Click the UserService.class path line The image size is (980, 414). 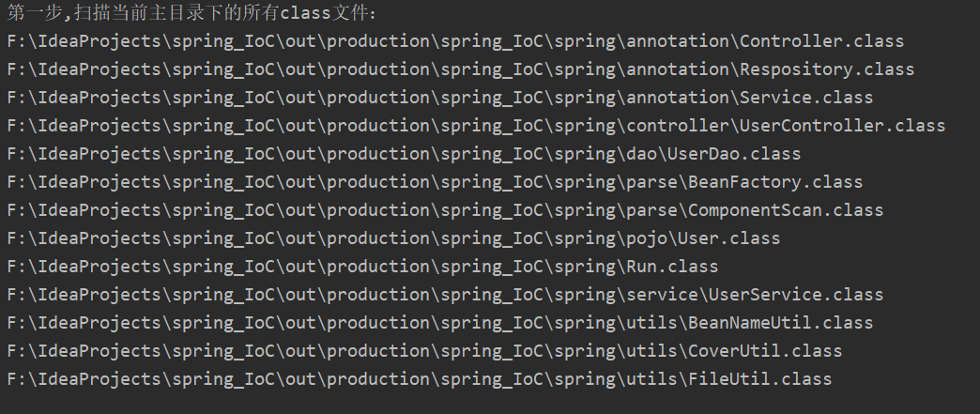(x=445, y=295)
